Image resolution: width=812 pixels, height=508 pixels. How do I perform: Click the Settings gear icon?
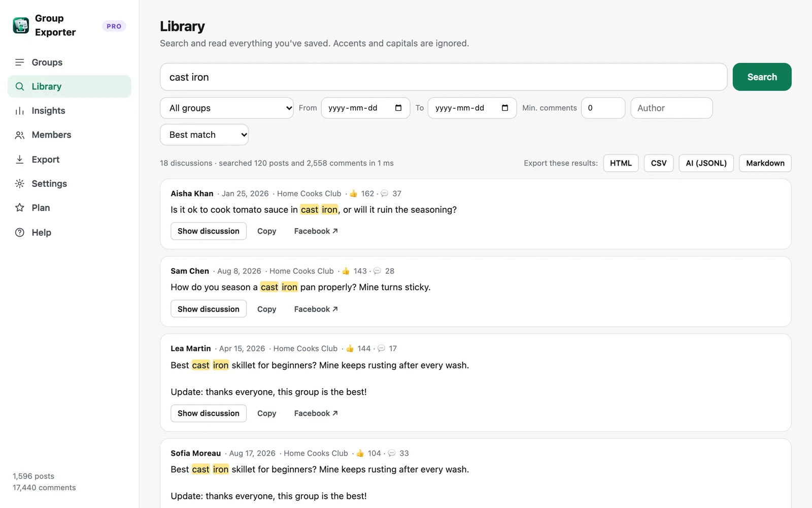(20, 183)
